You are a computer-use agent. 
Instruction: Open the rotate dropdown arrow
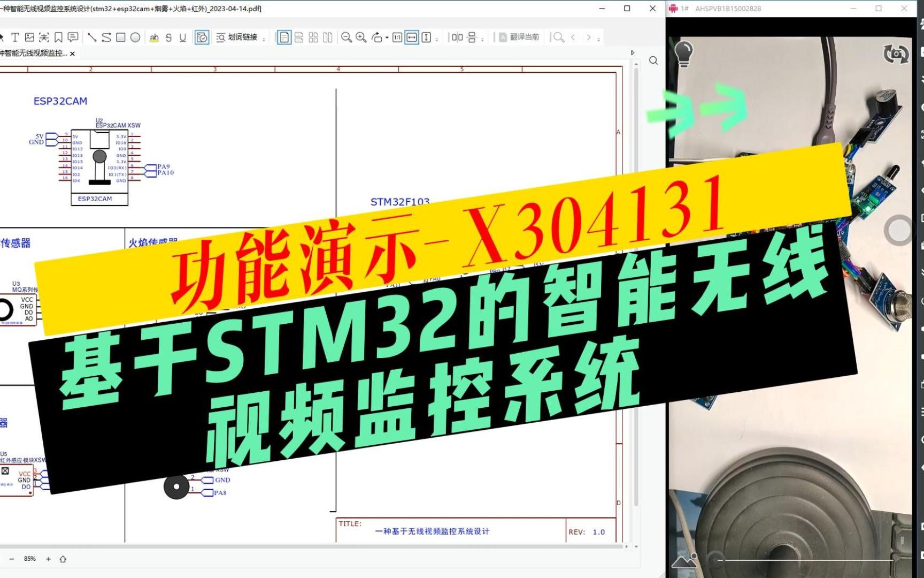click(387, 38)
